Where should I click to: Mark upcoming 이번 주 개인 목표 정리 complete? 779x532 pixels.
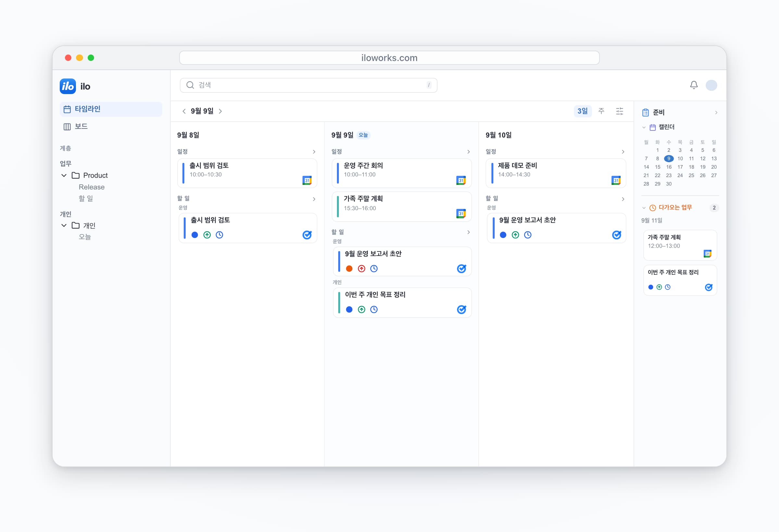point(709,287)
